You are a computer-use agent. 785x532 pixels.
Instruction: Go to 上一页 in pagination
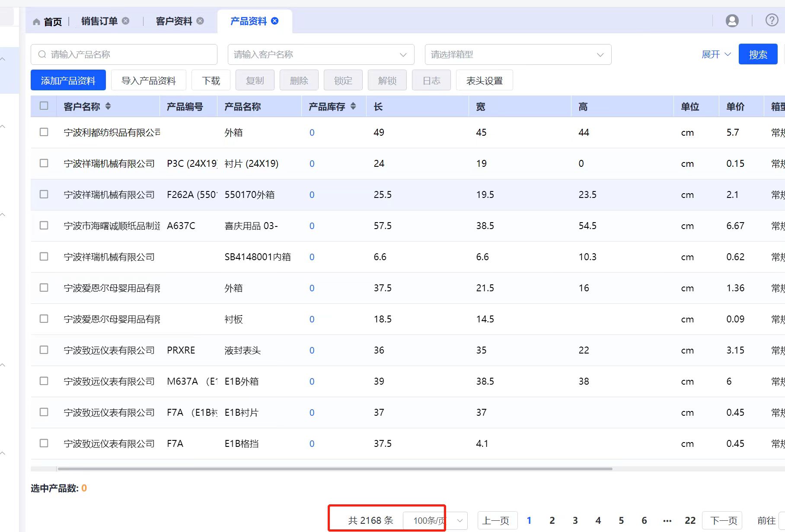tap(497, 520)
